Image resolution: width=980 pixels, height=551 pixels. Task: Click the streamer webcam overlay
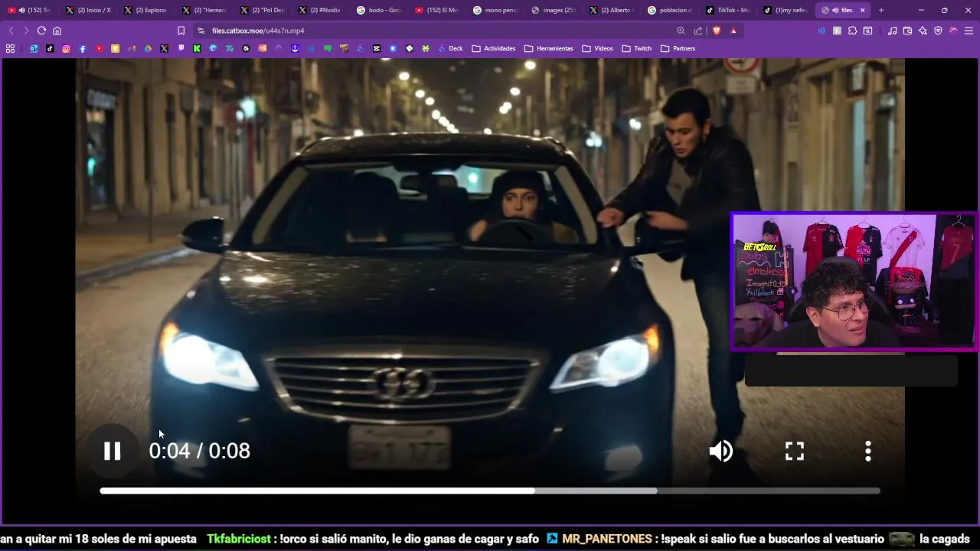[x=854, y=281]
